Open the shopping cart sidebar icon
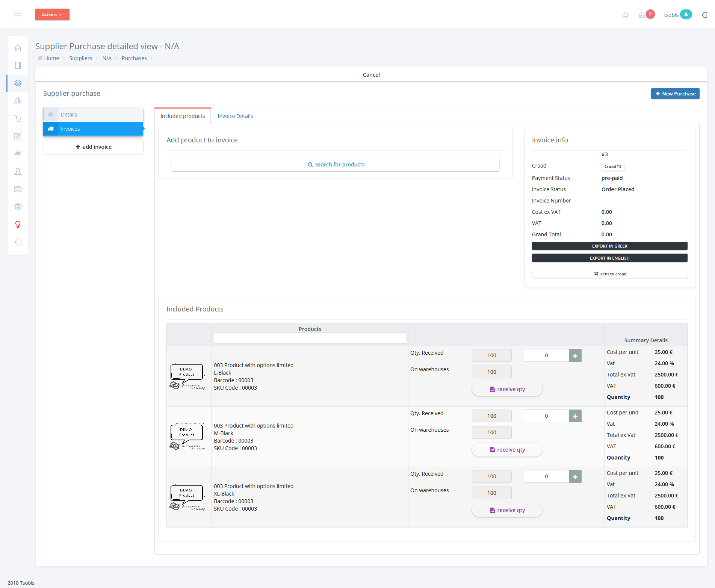The width and height of the screenshot is (715, 588). pos(18,118)
